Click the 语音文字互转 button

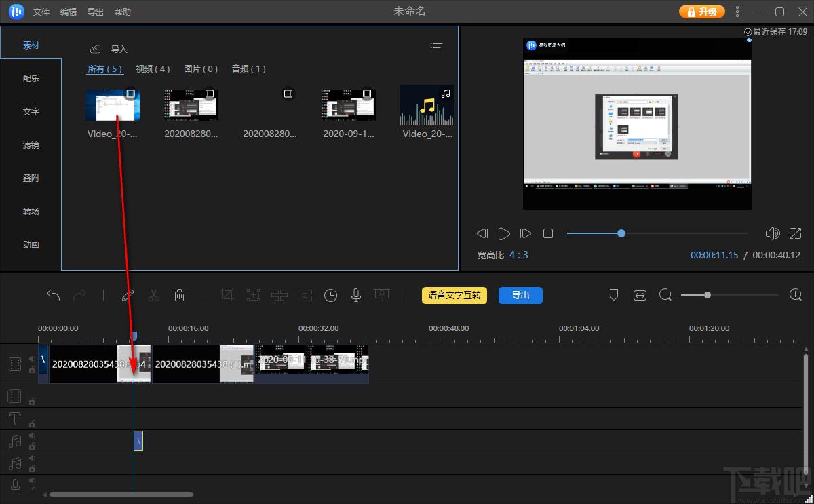click(x=454, y=295)
